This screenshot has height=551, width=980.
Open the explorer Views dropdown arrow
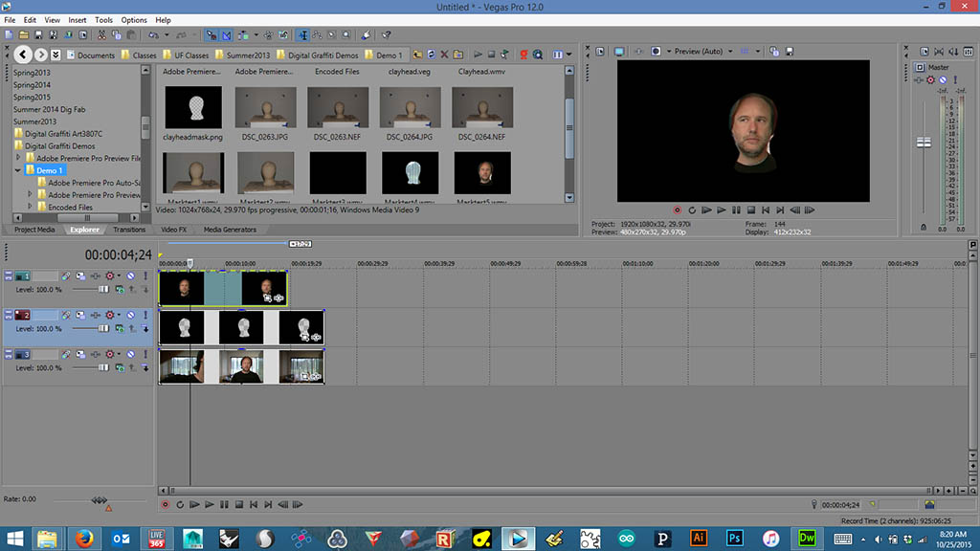coord(568,55)
